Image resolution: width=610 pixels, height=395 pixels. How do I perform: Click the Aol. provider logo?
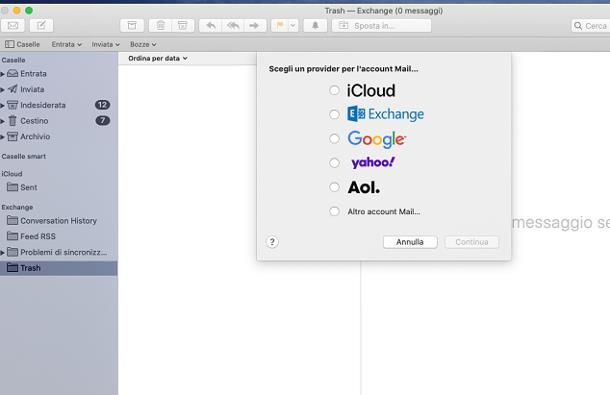tap(364, 188)
